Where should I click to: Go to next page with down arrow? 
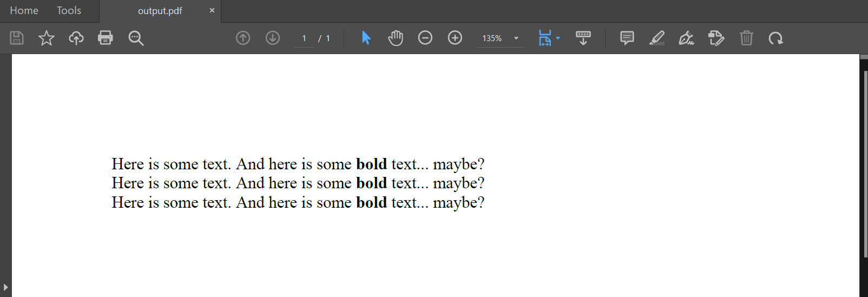(273, 38)
